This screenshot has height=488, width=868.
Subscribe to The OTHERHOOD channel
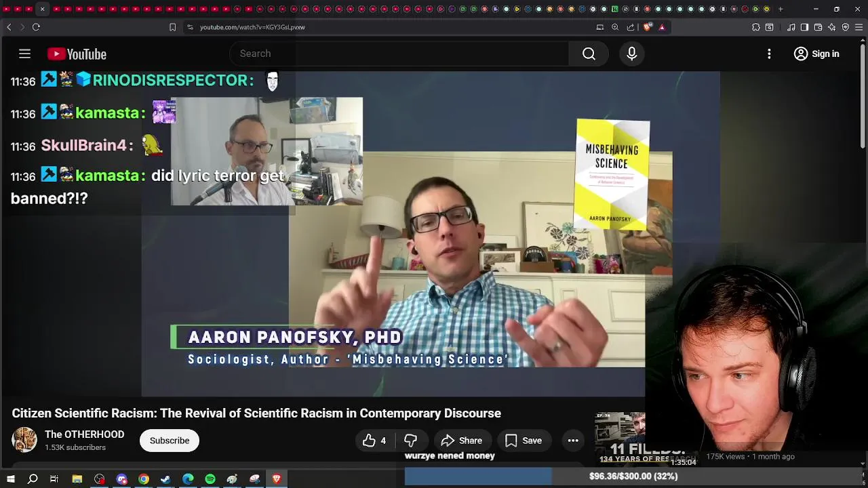click(170, 441)
